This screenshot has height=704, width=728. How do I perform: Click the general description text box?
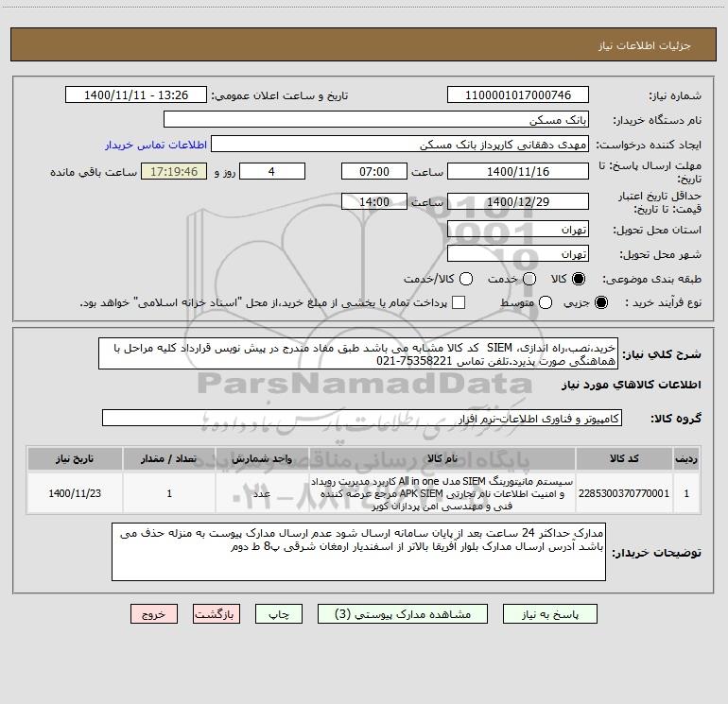click(x=358, y=353)
